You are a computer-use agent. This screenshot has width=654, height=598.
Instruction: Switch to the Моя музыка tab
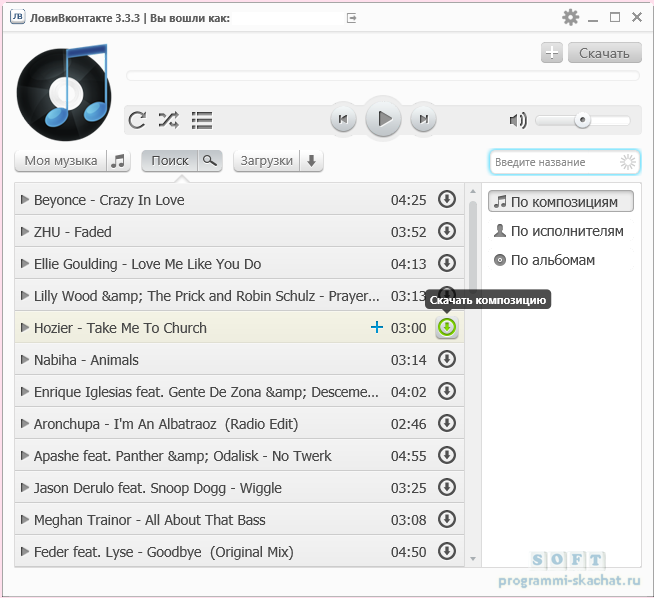click(x=61, y=161)
